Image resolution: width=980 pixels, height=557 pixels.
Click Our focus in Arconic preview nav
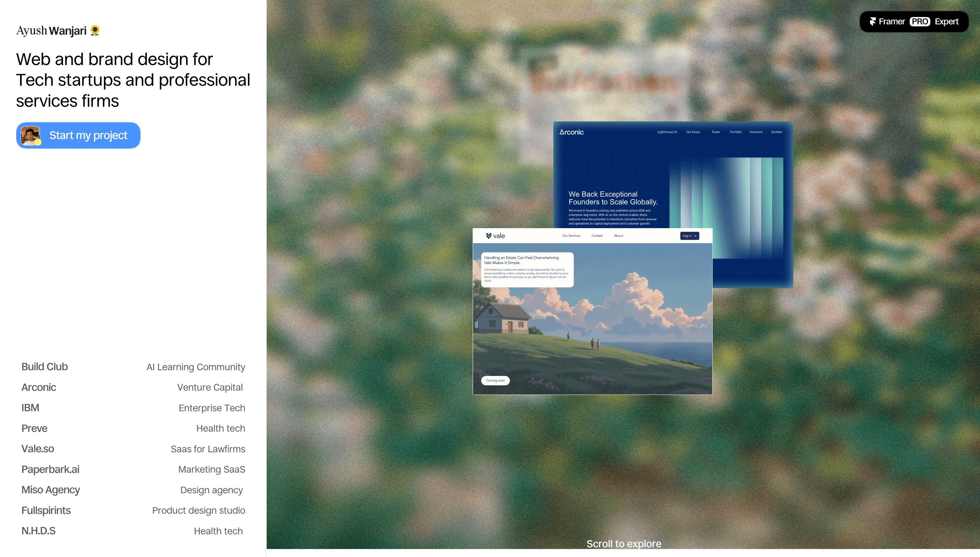click(x=693, y=132)
